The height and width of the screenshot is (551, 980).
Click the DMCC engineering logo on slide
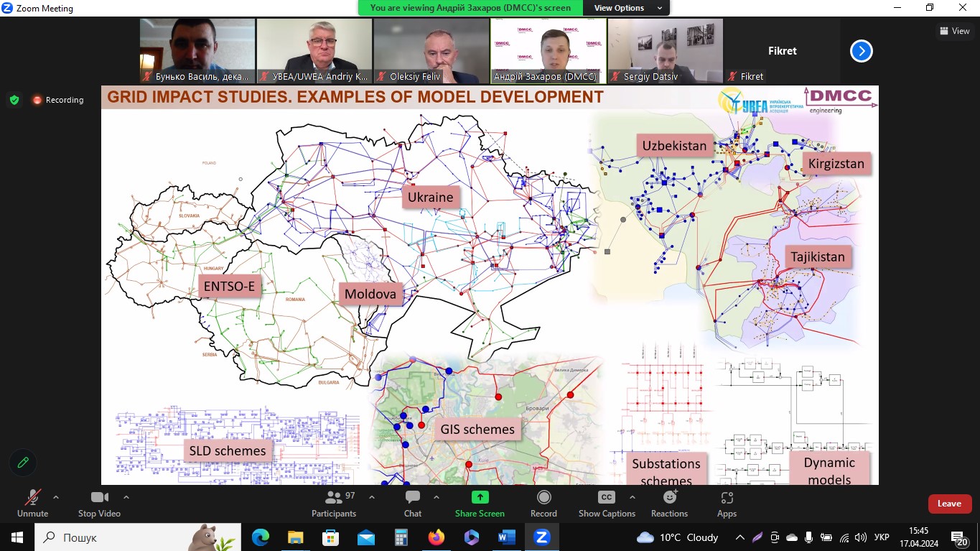click(840, 100)
